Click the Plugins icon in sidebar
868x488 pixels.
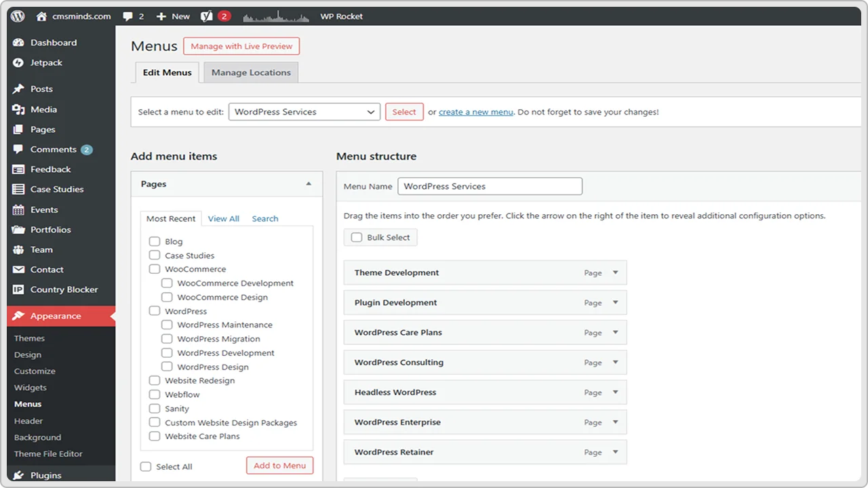(x=18, y=475)
